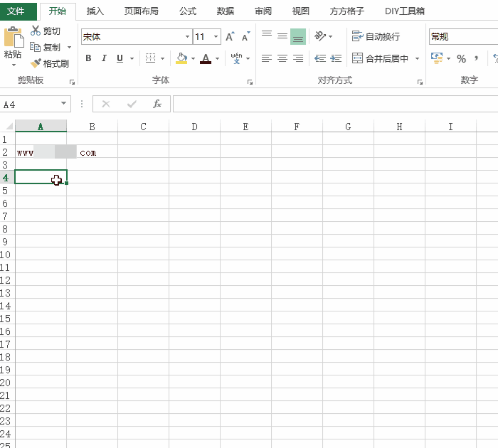Toggle Underline formatting
498x448 pixels.
(x=120, y=58)
